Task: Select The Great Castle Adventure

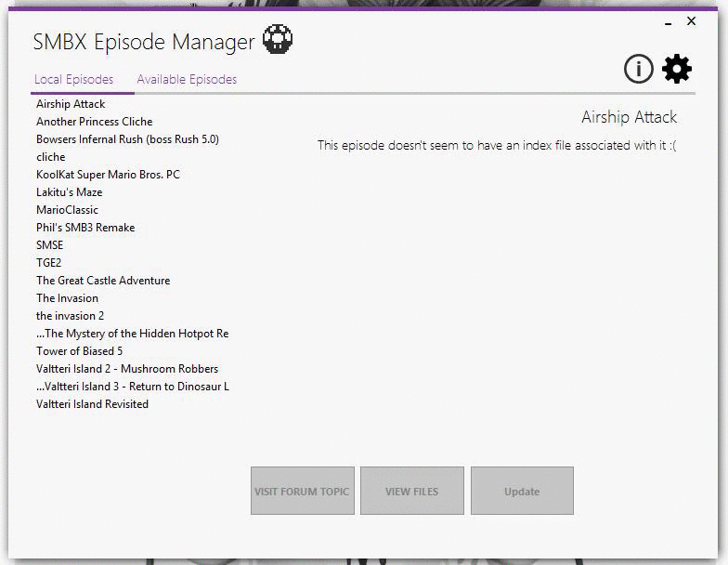Action: (103, 281)
